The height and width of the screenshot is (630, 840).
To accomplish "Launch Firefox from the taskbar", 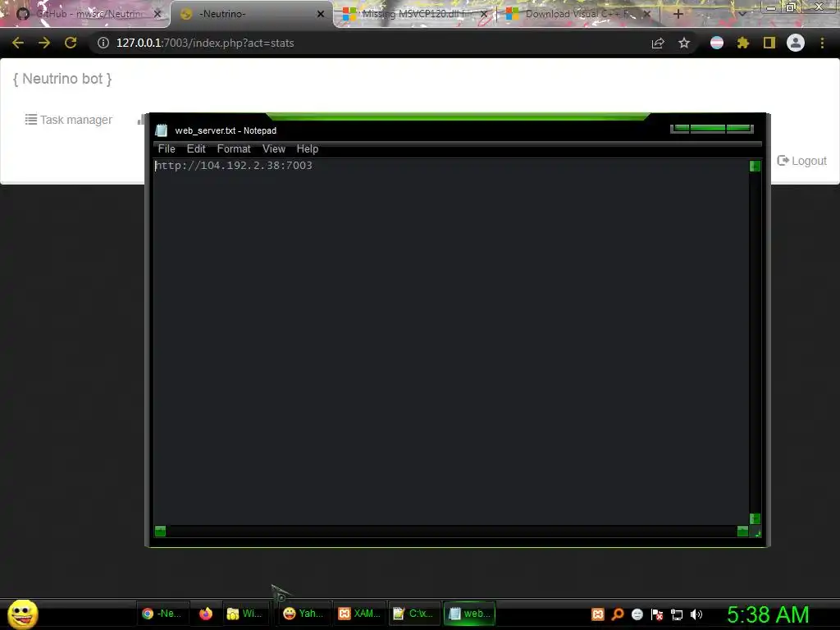I will (206, 614).
